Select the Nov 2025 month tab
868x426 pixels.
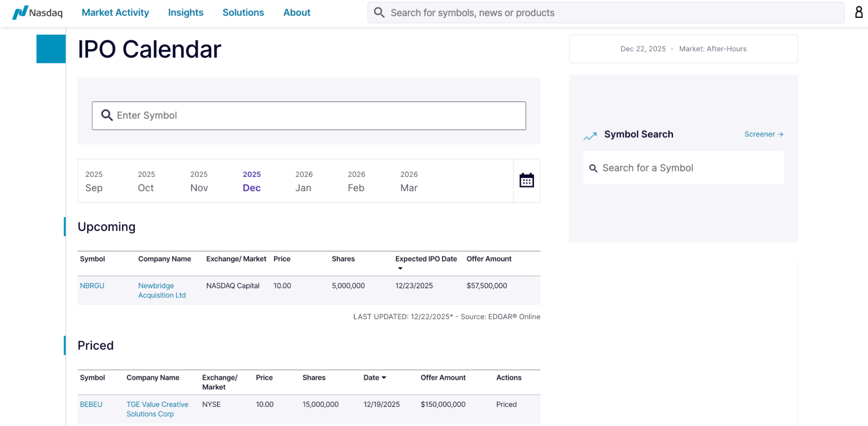point(199,181)
